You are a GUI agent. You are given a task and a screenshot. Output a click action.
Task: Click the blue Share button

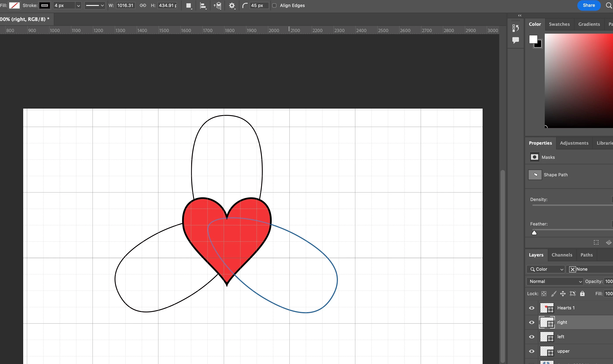(589, 5)
